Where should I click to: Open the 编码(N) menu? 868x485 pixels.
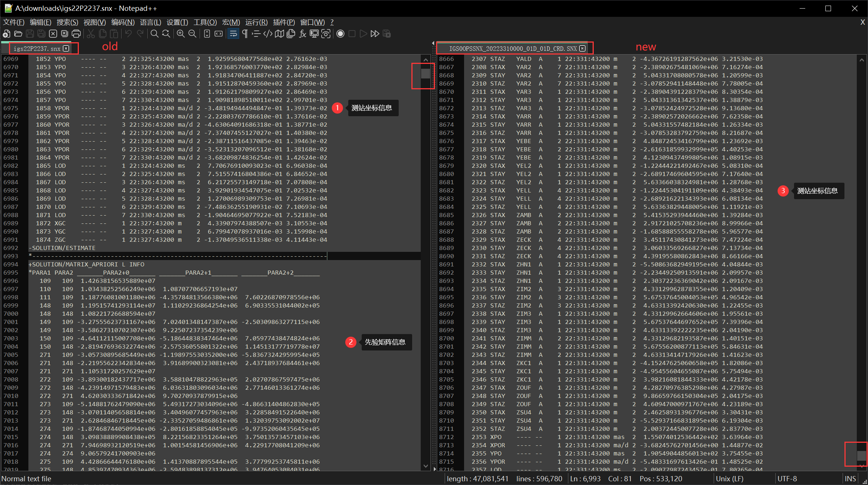123,22
